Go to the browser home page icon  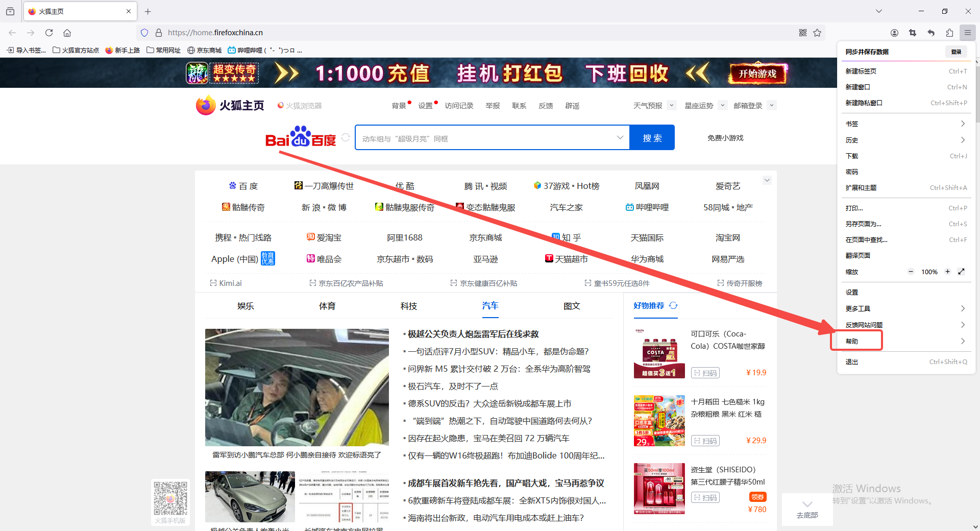point(67,33)
